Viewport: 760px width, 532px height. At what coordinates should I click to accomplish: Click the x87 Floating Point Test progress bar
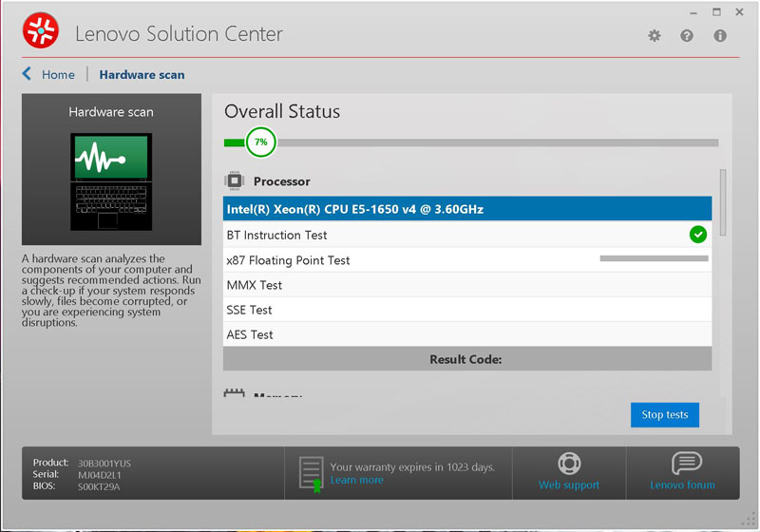click(654, 258)
